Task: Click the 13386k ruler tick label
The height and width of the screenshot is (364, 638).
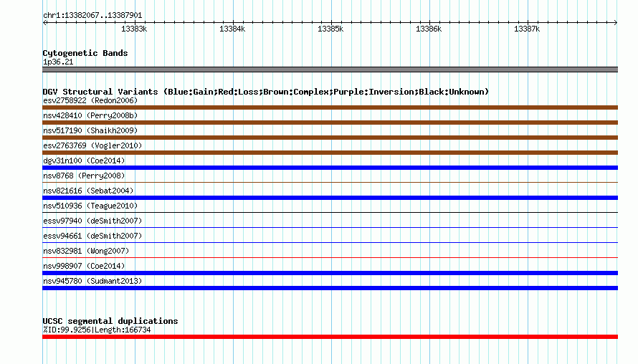Action: pos(429,29)
